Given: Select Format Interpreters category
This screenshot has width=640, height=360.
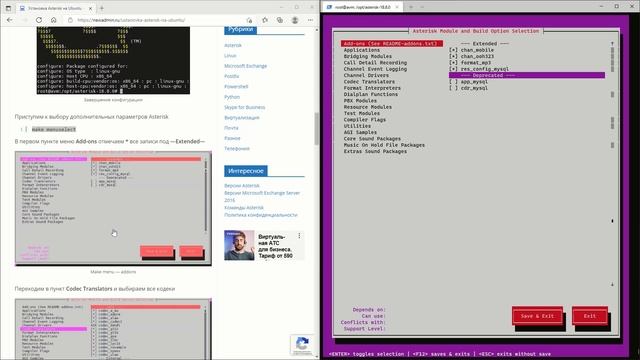Looking at the screenshot, I should 372,88.
